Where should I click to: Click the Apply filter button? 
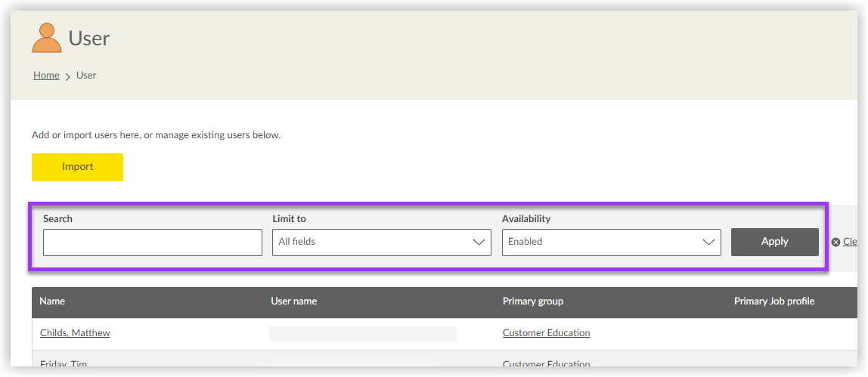[x=775, y=242]
